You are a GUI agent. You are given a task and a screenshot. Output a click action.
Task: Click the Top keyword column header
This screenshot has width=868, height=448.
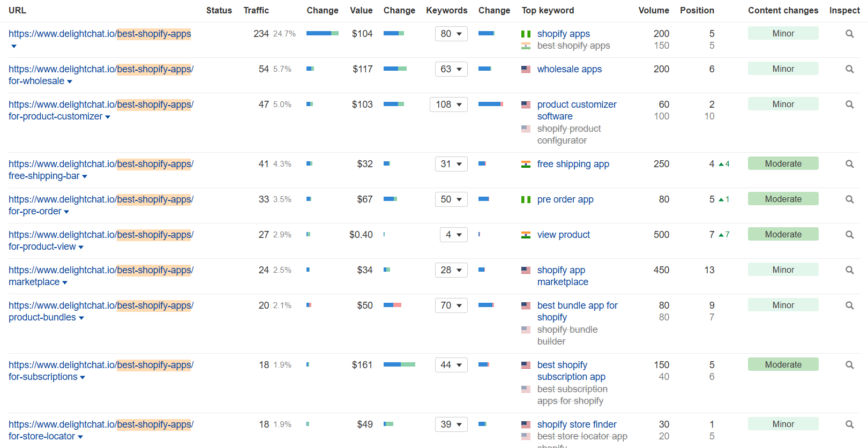coord(548,10)
